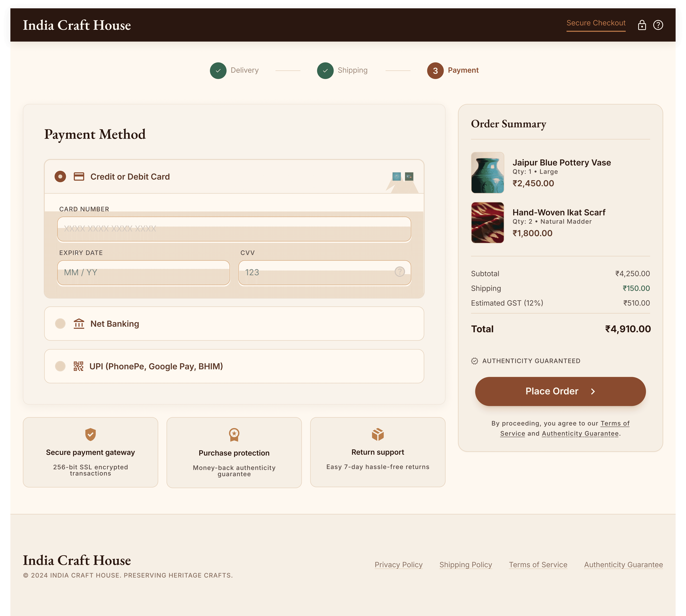686x616 pixels.
Task: Select the Payment checkout step label
Action: [x=463, y=70]
